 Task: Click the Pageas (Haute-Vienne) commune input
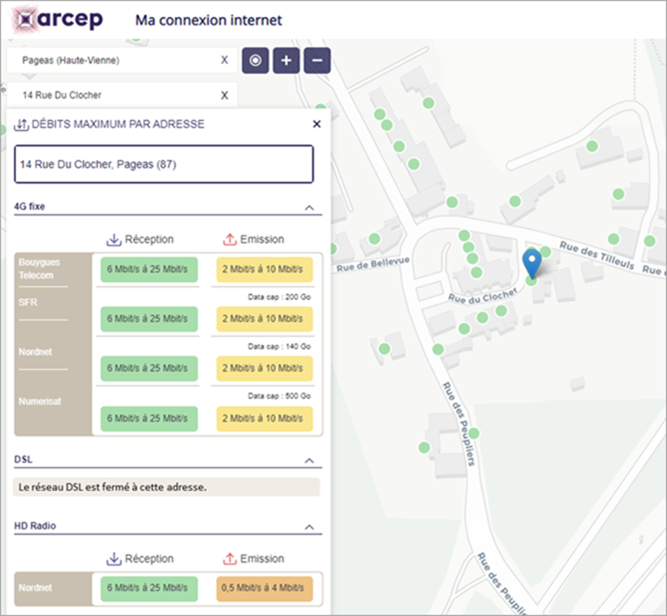pyautogui.click(x=110, y=61)
